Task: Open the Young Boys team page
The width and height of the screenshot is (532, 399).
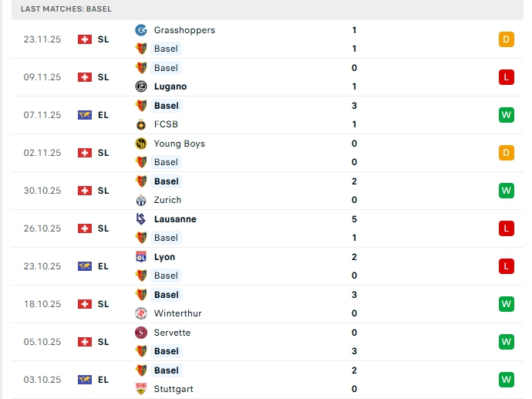Action: (x=179, y=144)
